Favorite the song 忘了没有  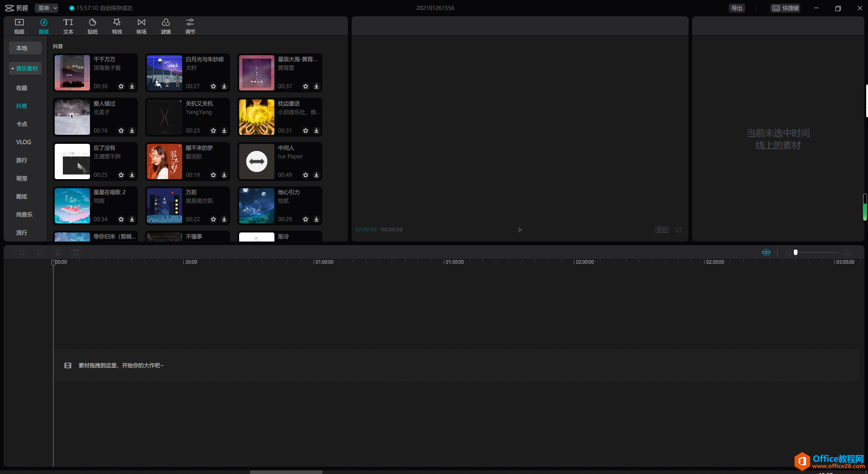pos(121,175)
